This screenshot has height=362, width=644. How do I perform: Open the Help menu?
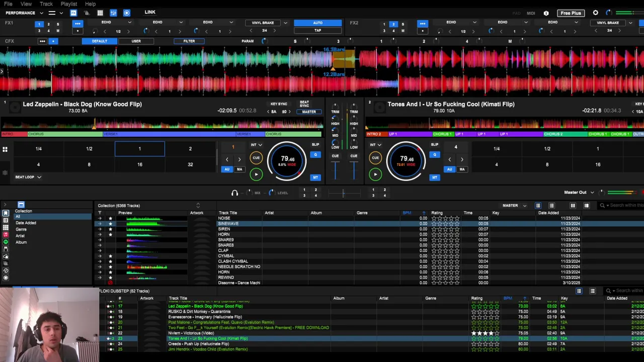[91, 4]
